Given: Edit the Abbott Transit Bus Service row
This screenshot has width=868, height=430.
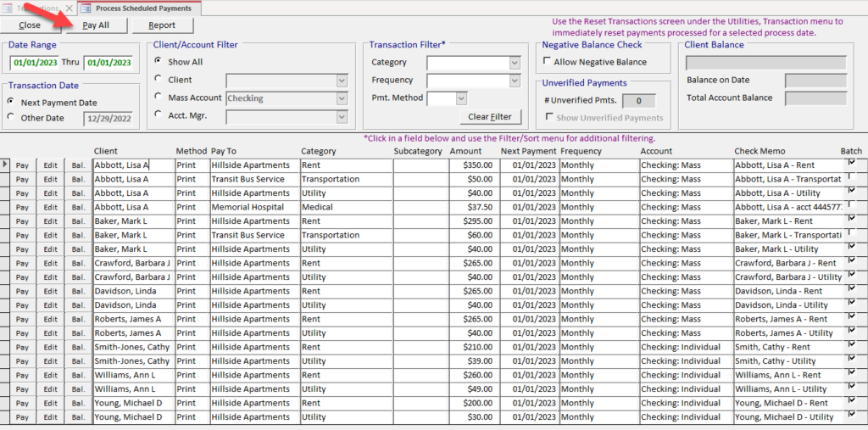Looking at the screenshot, I should (50, 179).
